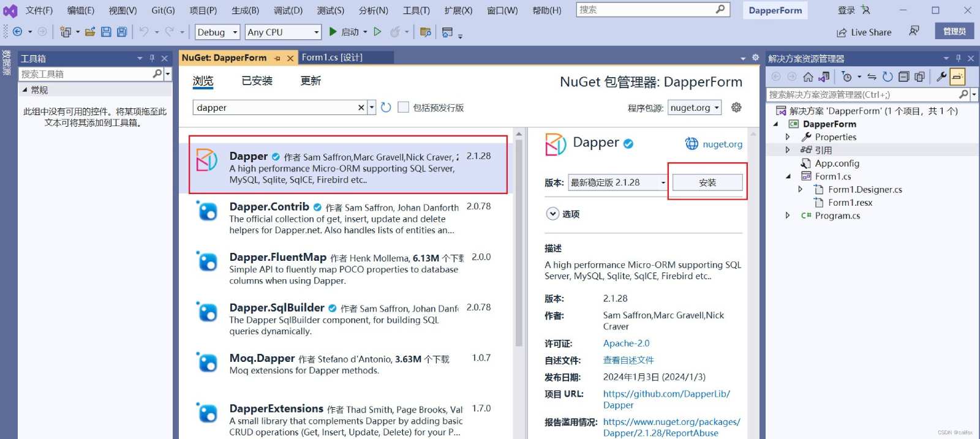The image size is (980, 439).
Task: Open the 查看自述文件 readme link
Action: 628,360
